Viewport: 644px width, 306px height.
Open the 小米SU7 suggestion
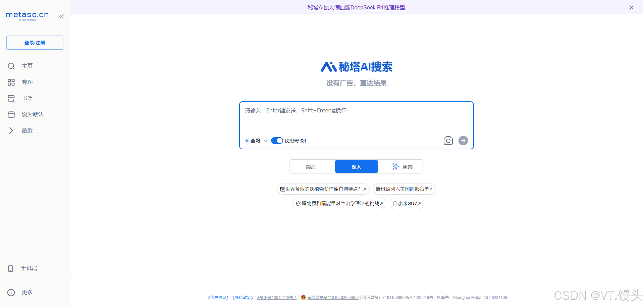(x=407, y=203)
